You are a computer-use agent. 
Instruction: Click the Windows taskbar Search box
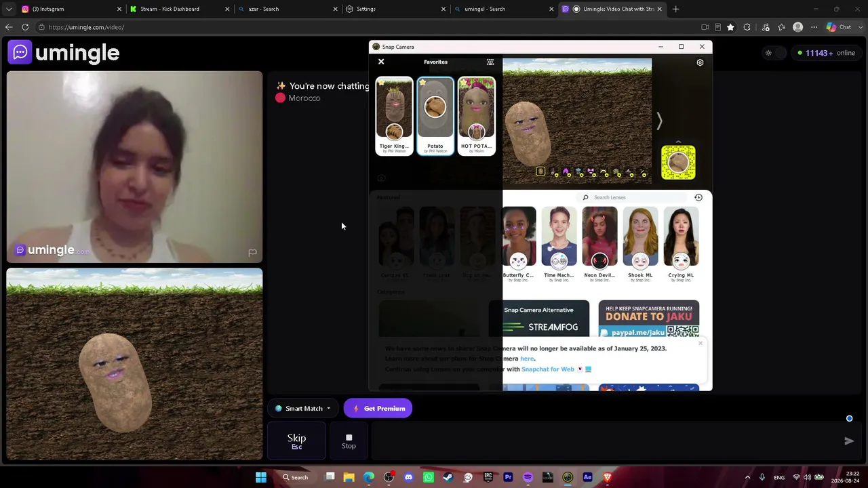296,477
